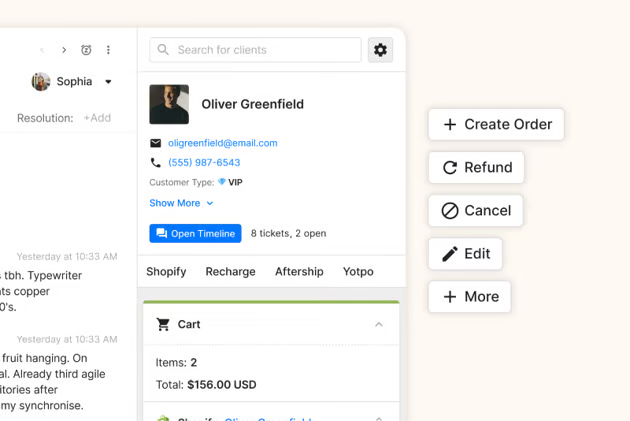630x421 pixels.
Task: Switch to the Shopify tab
Action: point(166,272)
